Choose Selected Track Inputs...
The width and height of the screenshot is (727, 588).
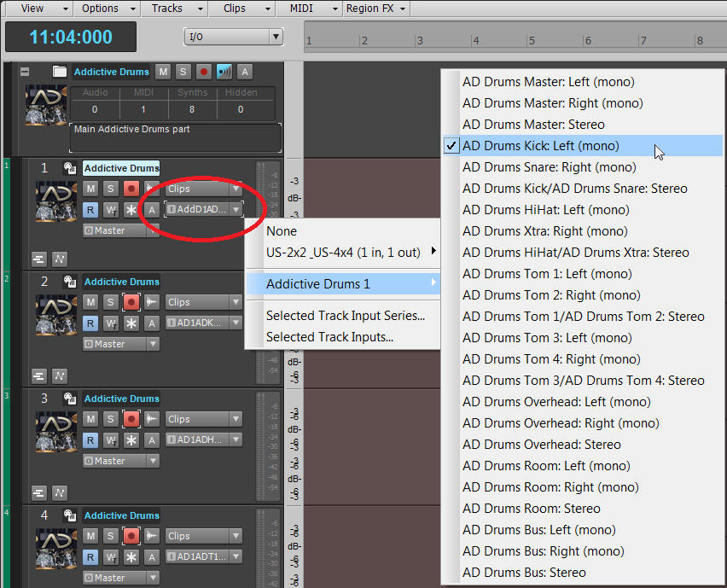coord(342,336)
